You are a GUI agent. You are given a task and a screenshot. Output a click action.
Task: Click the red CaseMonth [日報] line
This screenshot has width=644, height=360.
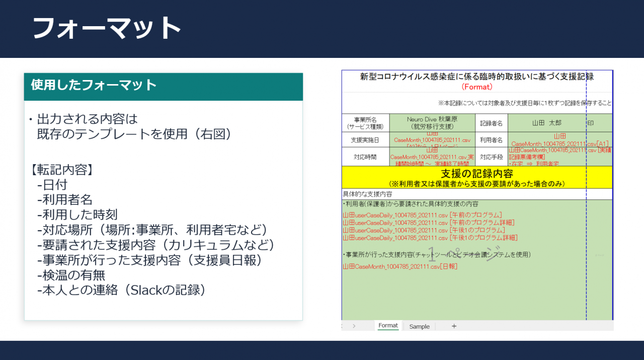point(400,266)
